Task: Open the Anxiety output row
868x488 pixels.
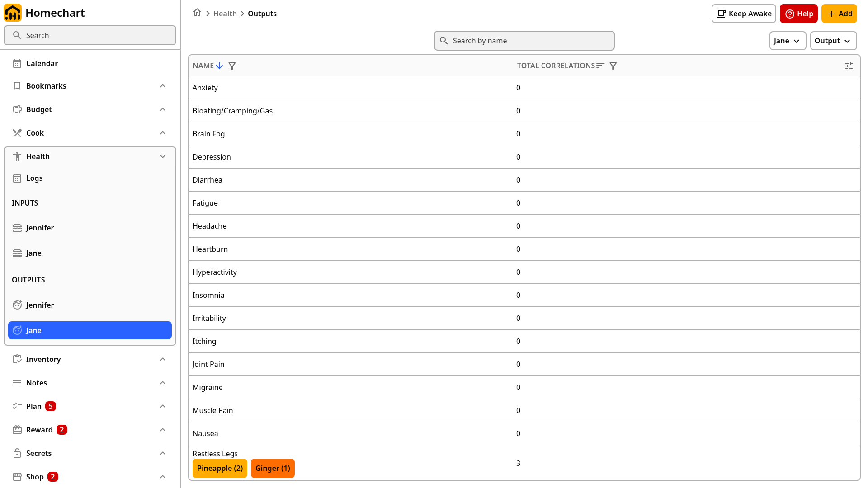Action: click(x=524, y=88)
